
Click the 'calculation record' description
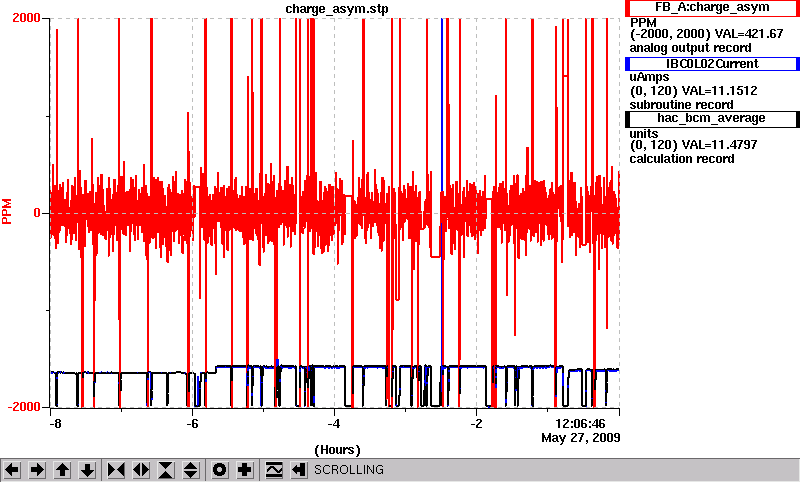coord(682,159)
